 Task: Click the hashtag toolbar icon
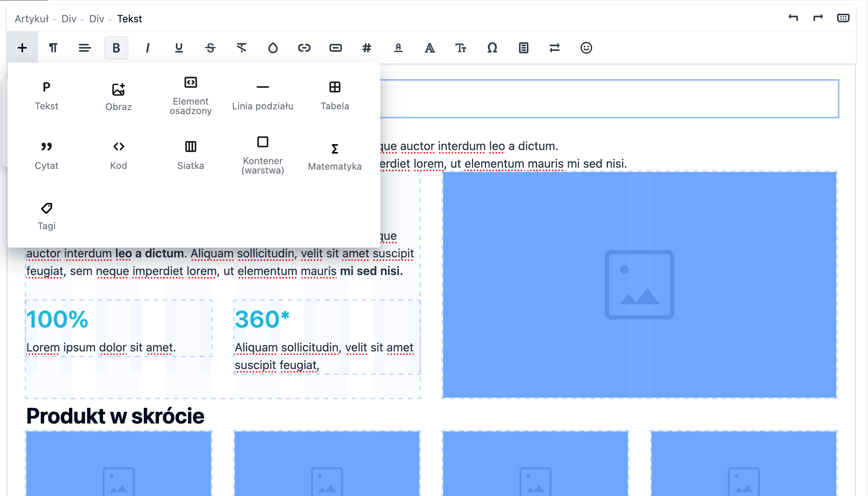[x=367, y=48]
